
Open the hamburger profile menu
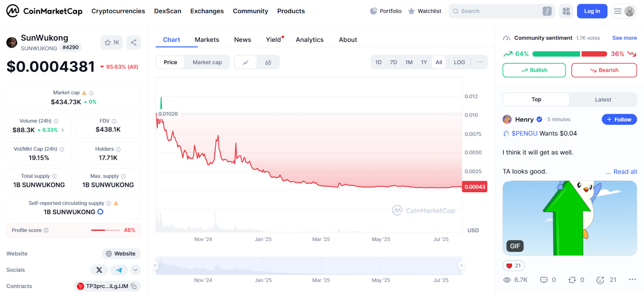coord(623,11)
